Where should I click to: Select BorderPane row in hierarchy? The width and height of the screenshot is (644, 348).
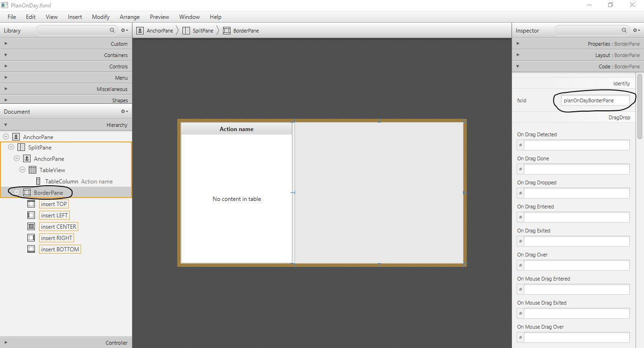tap(66, 192)
